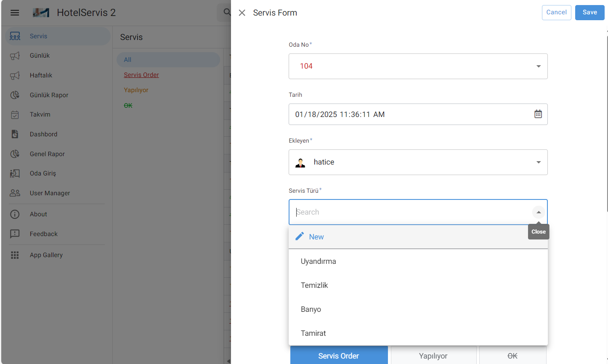Click the User Manager people icon
Screen dimensions: 608x364
[x=15, y=193]
